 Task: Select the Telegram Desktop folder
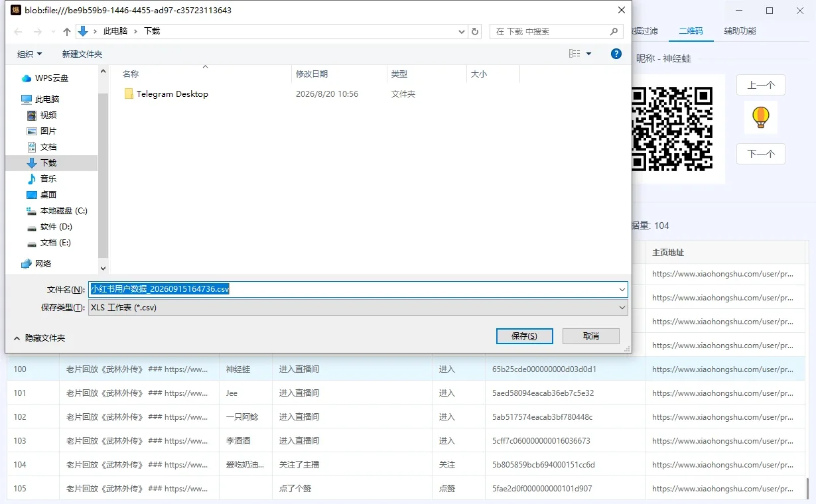pyautogui.click(x=166, y=94)
